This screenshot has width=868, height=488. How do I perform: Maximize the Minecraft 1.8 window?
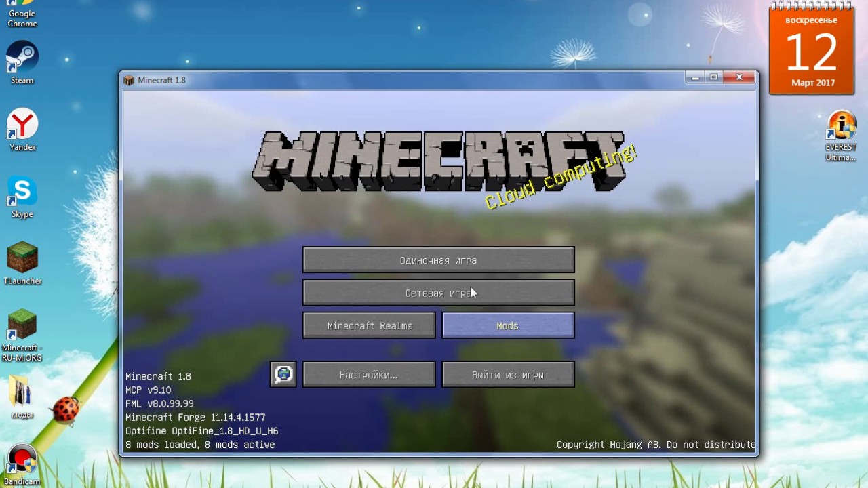pos(713,78)
